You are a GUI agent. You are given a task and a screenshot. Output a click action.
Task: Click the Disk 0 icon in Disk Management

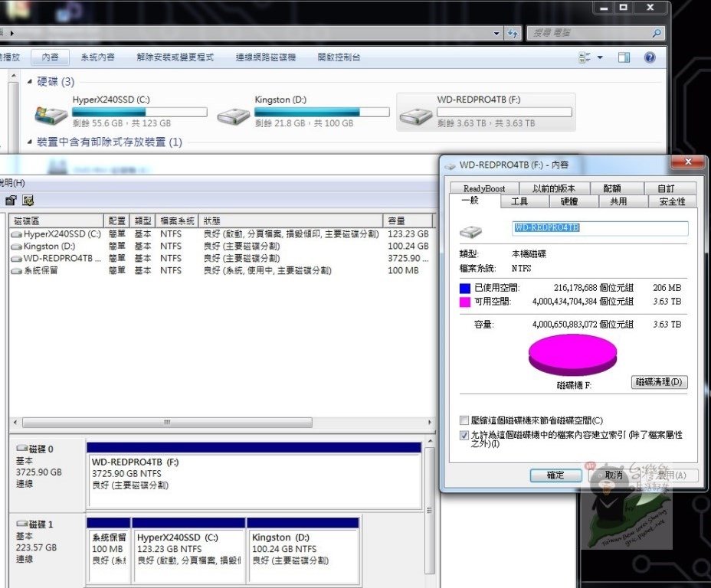22,449
